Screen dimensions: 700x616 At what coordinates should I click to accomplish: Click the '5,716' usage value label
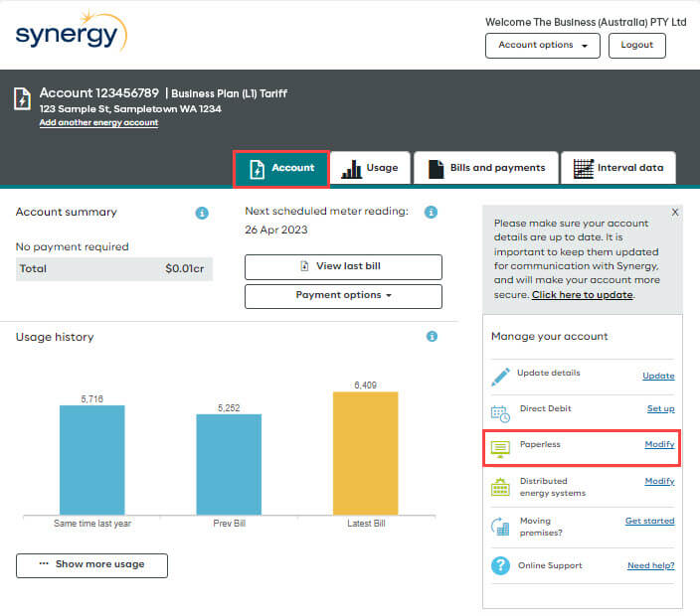pyautogui.click(x=91, y=398)
